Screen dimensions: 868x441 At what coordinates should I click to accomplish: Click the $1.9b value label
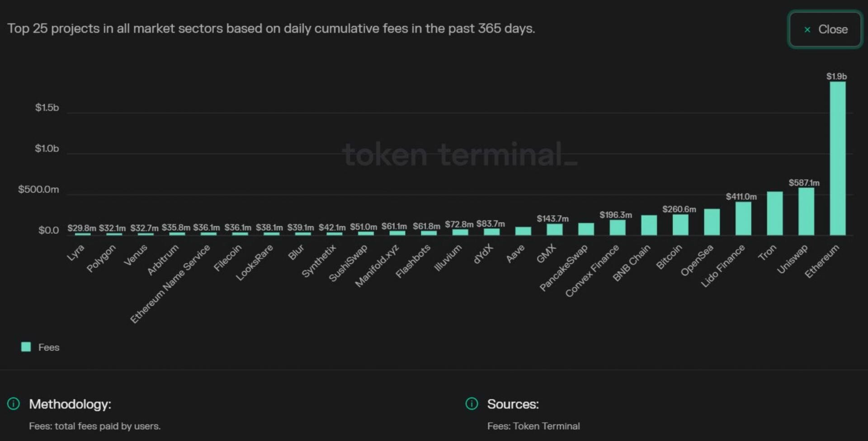(836, 76)
